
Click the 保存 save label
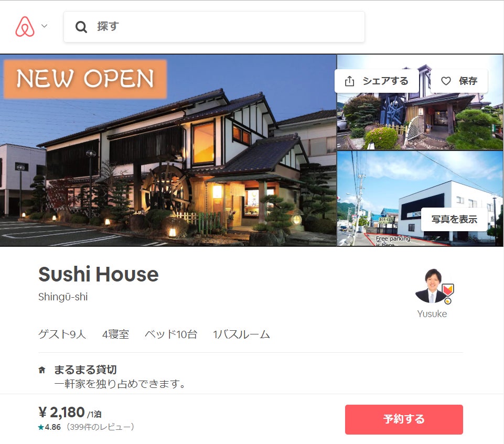[x=468, y=81]
